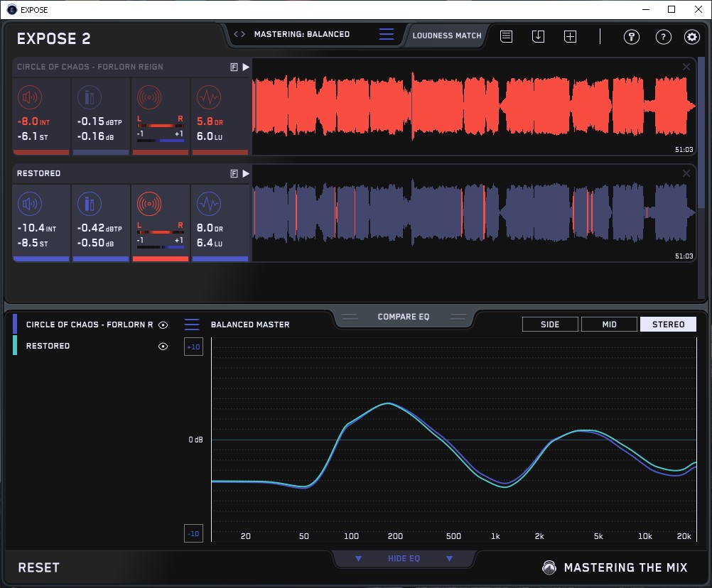Click the Circle of Chaos stereo L/R correlation meter

point(161,129)
